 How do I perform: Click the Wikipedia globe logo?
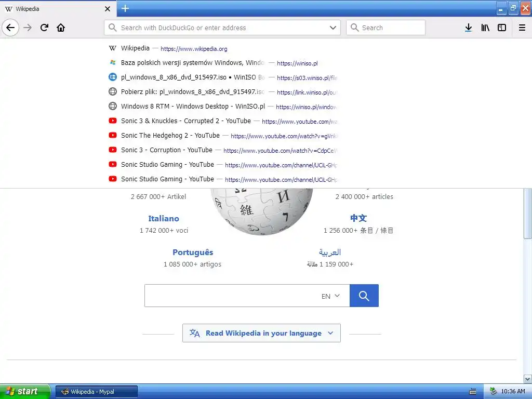pos(262,212)
